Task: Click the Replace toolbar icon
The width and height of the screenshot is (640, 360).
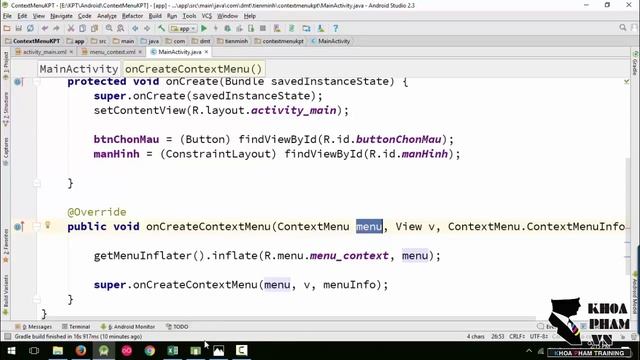Action: pos(120,29)
